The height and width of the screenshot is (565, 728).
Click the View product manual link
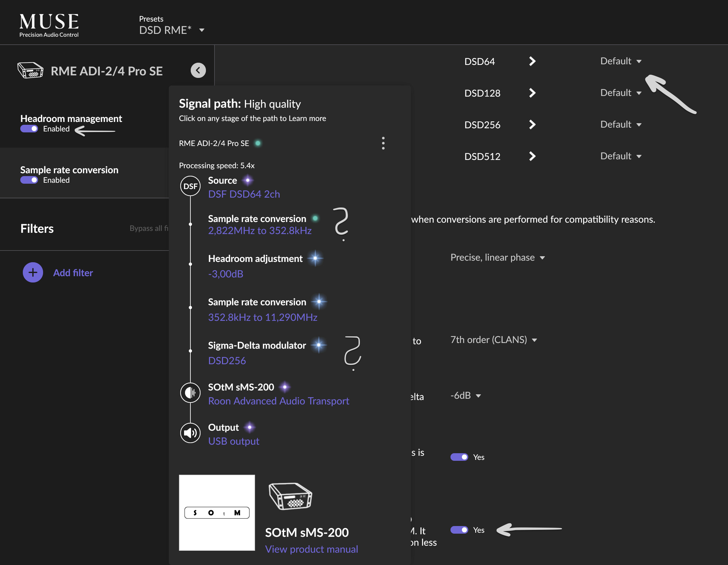(x=311, y=549)
